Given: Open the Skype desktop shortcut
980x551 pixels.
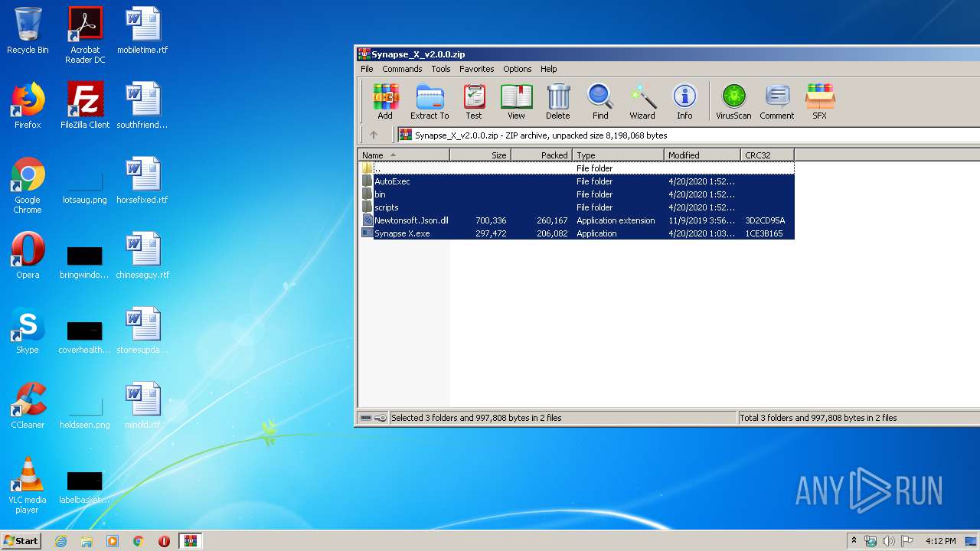Looking at the screenshot, I should [x=28, y=331].
